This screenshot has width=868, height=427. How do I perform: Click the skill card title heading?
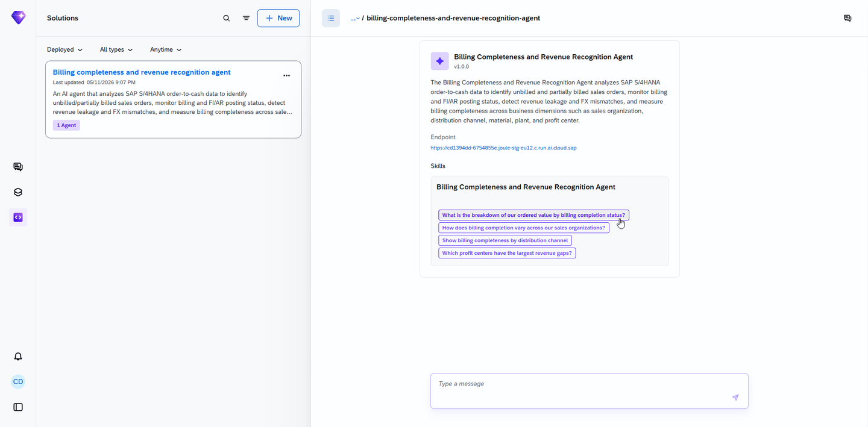click(526, 187)
